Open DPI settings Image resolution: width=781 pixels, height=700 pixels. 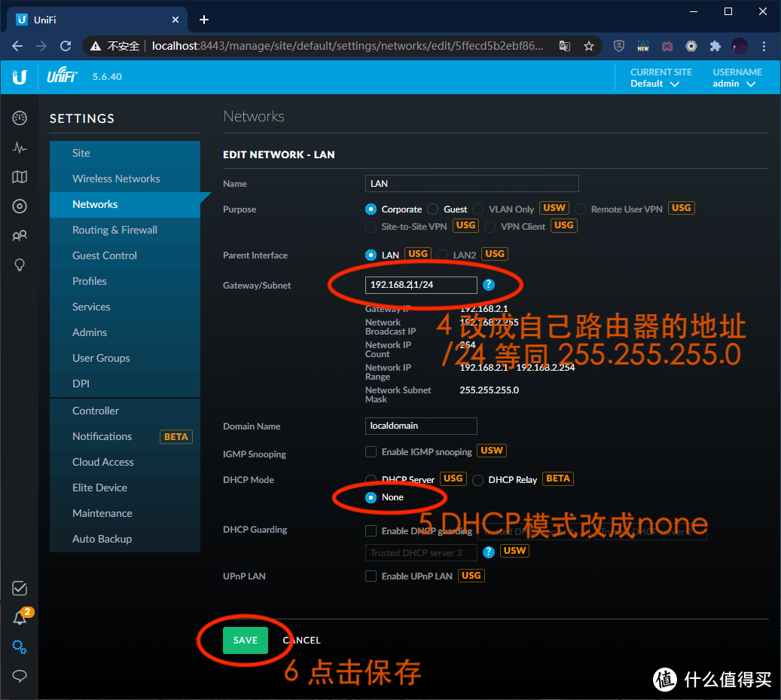tap(125, 384)
